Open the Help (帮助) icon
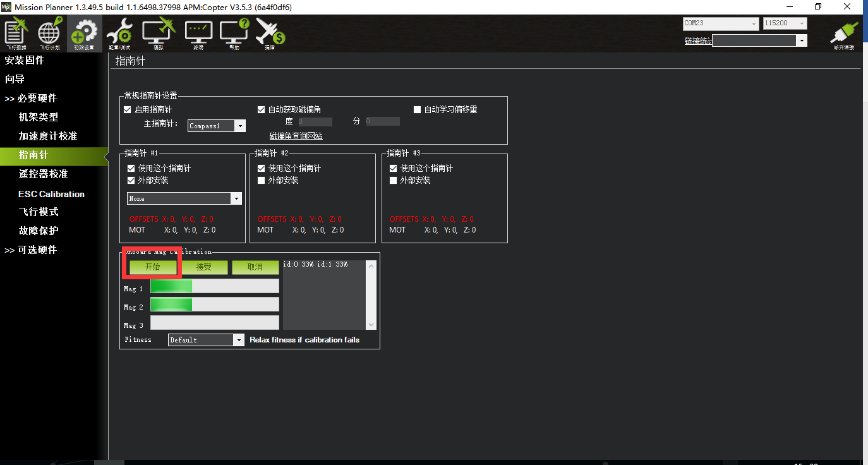 coord(234,34)
